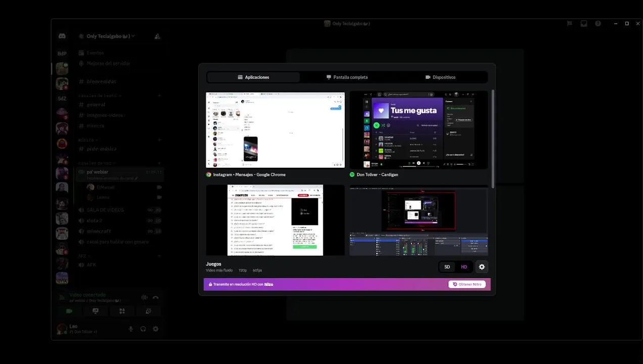Disconnect from voice with hang-up icon
Viewport: 643px width, 364px height.
(156, 298)
